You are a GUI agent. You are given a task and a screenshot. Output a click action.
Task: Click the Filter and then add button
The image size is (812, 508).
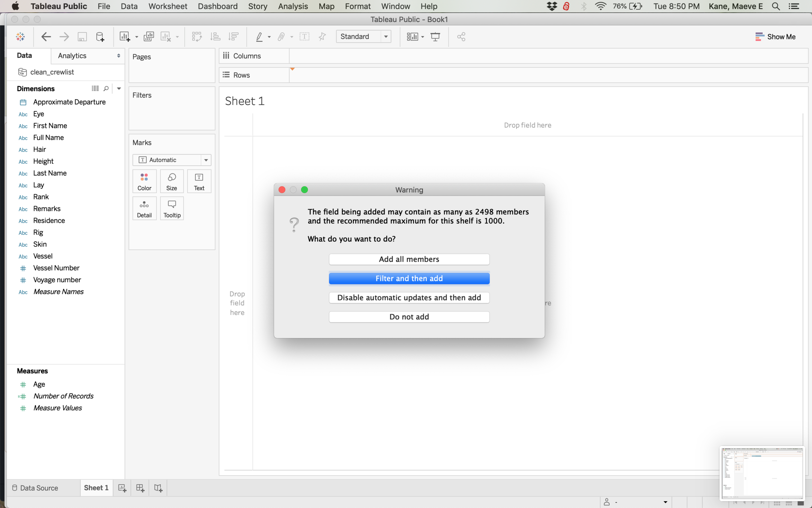(x=409, y=278)
